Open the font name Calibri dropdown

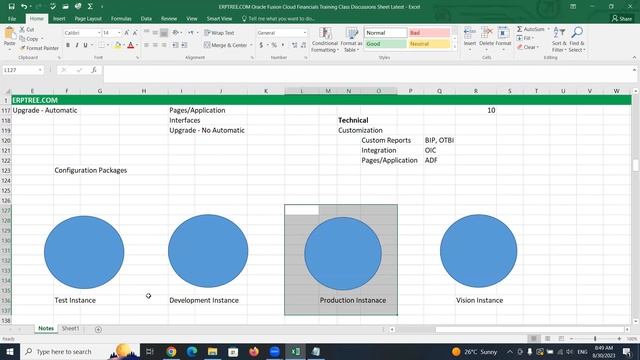pos(99,33)
